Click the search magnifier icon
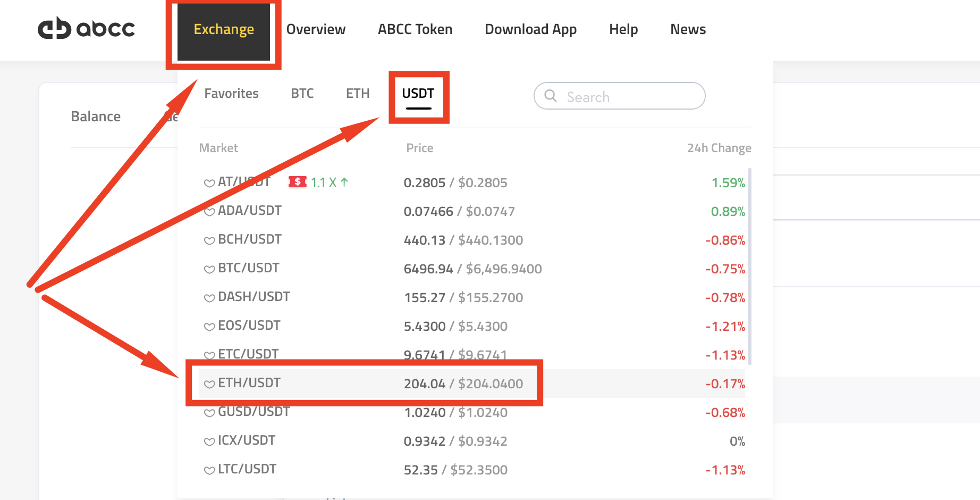The image size is (980, 500). (x=551, y=96)
